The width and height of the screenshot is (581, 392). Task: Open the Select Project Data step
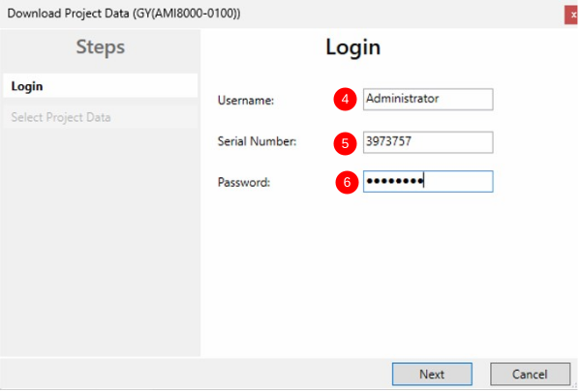(x=61, y=117)
